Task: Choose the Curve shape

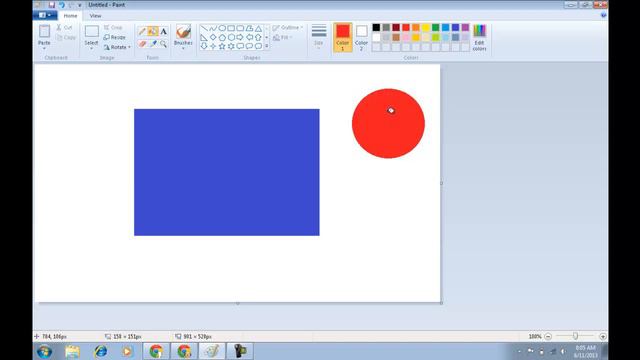Action: 213,28
